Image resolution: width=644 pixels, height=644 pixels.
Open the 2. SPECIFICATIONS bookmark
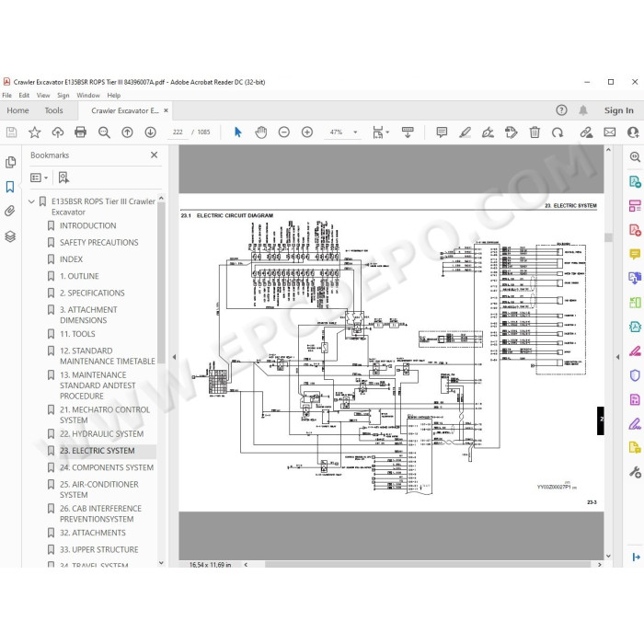[x=92, y=293]
